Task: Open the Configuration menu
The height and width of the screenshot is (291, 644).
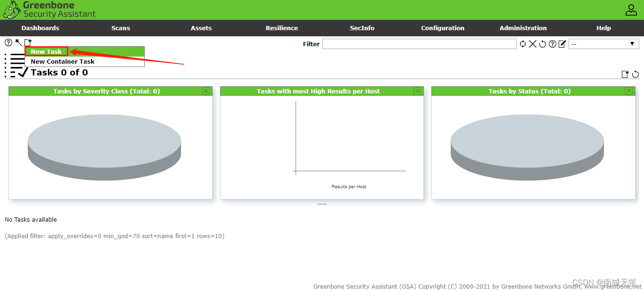Action: 443,28
